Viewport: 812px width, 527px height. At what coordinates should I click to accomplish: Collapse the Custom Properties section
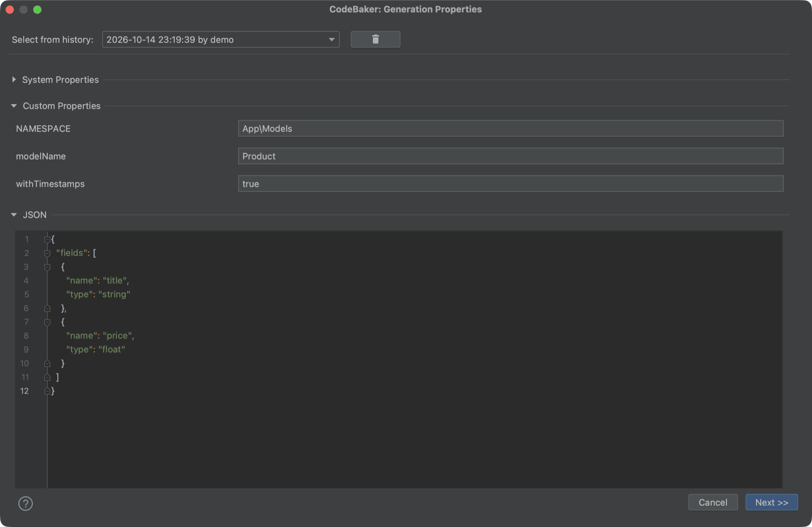point(14,105)
